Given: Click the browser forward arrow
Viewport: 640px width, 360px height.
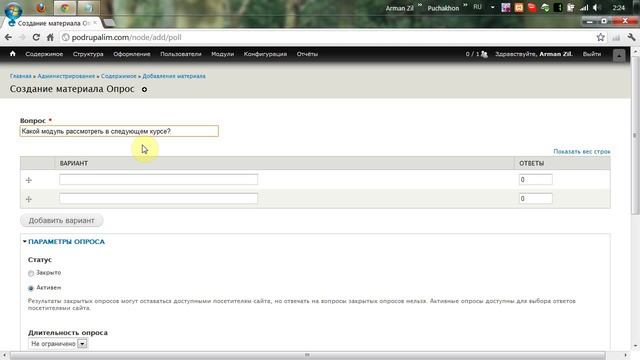Looking at the screenshot, I should (x=22, y=37).
